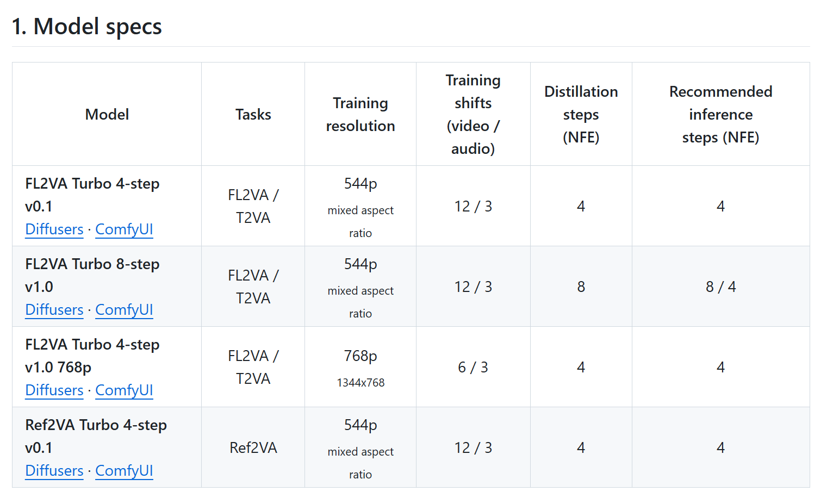The image size is (833, 504).
Task: Open Diffusers link for Ref2VA Turbo 4-step
Action: click(x=54, y=471)
